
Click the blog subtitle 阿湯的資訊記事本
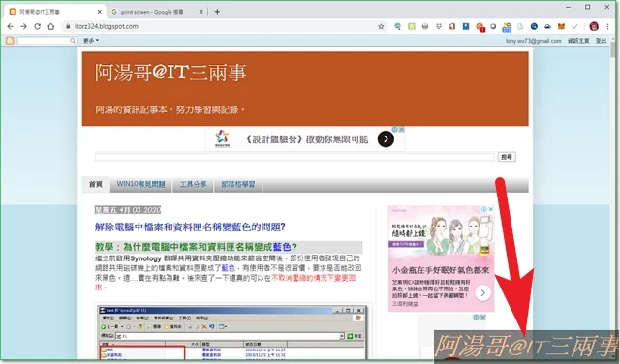pyautogui.click(x=170, y=109)
